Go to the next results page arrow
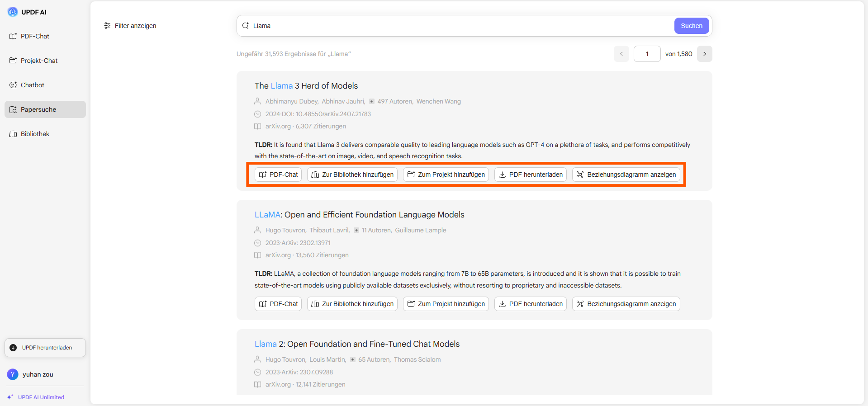Screen dimensions: 868x406 705,54
